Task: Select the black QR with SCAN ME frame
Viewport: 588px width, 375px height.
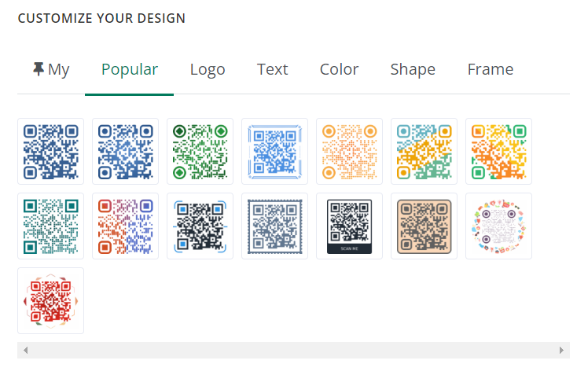Action: tap(350, 226)
